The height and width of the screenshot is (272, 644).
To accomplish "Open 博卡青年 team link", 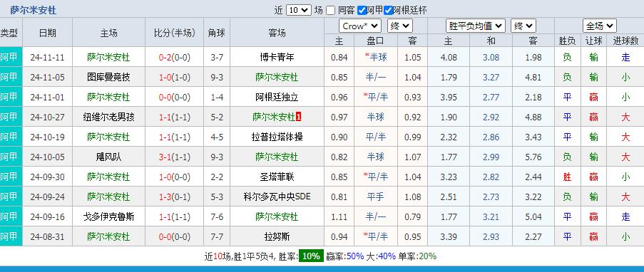I will coord(277,58).
